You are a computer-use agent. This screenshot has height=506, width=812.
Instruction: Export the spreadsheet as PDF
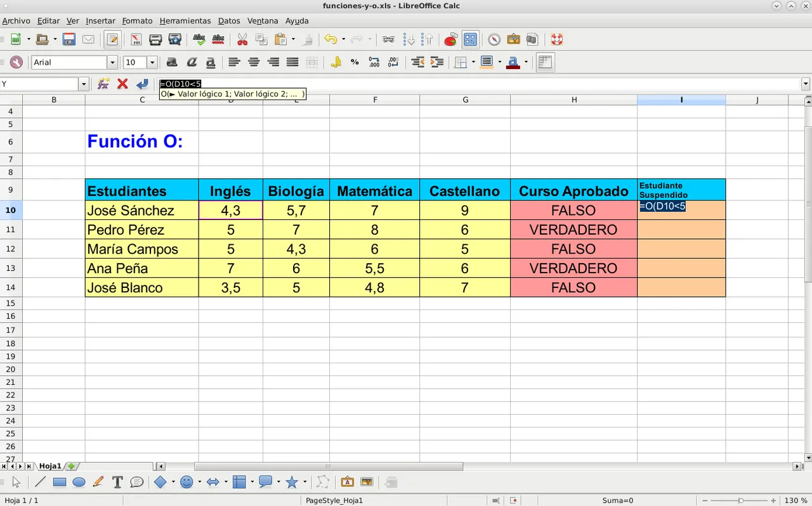(x=136, y=39)
